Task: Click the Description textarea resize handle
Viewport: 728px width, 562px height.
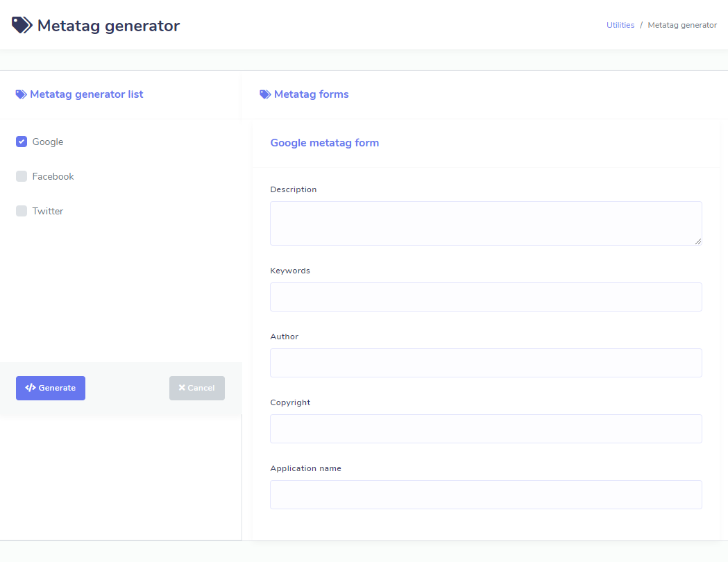Action: (698, 241)
